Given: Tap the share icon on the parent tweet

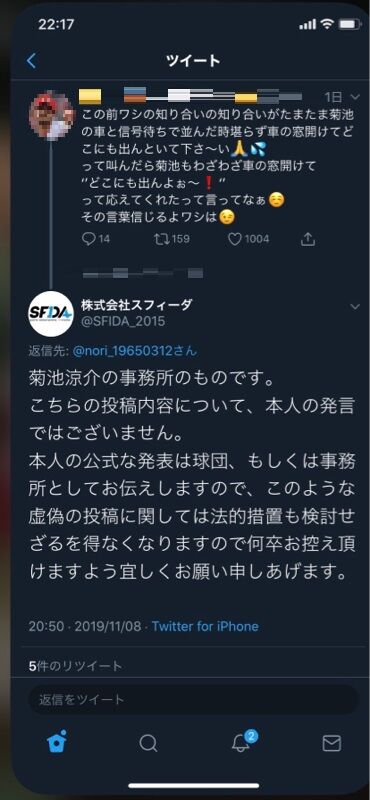Looking at the screenshot, I should pyautogui.click(x=308, y=238).
